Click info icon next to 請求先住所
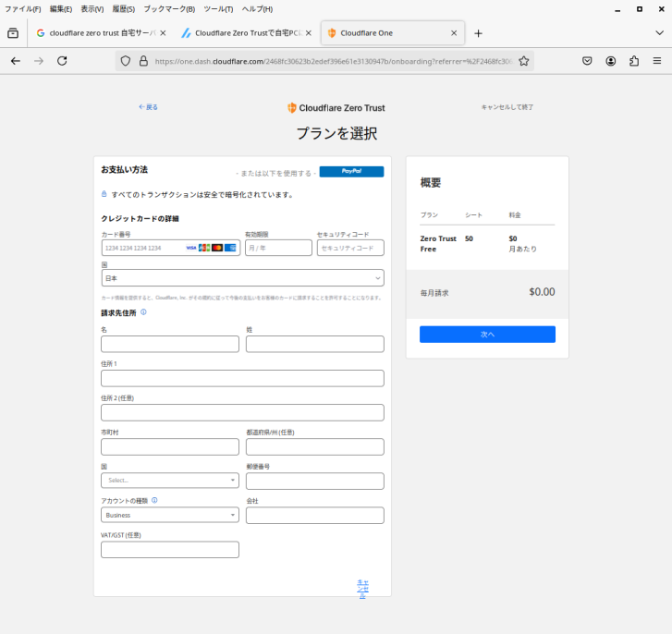672x634 pixels. click(143, 311)
